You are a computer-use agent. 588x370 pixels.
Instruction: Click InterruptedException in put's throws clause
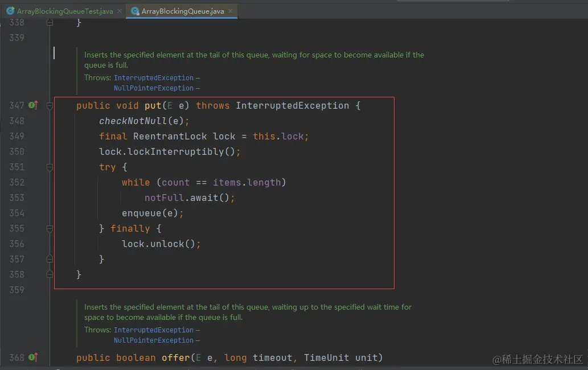click(292, 106)
